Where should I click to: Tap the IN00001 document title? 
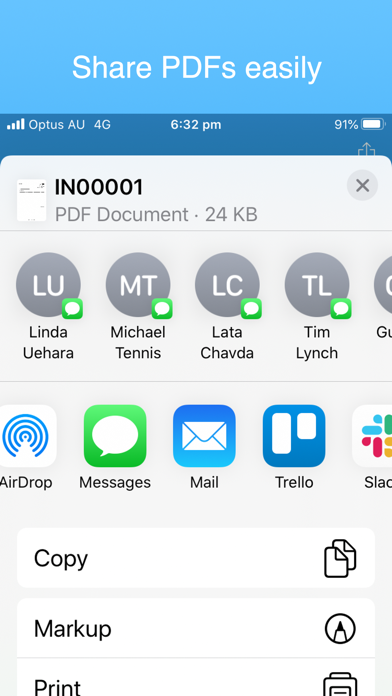tap(99, 187)
